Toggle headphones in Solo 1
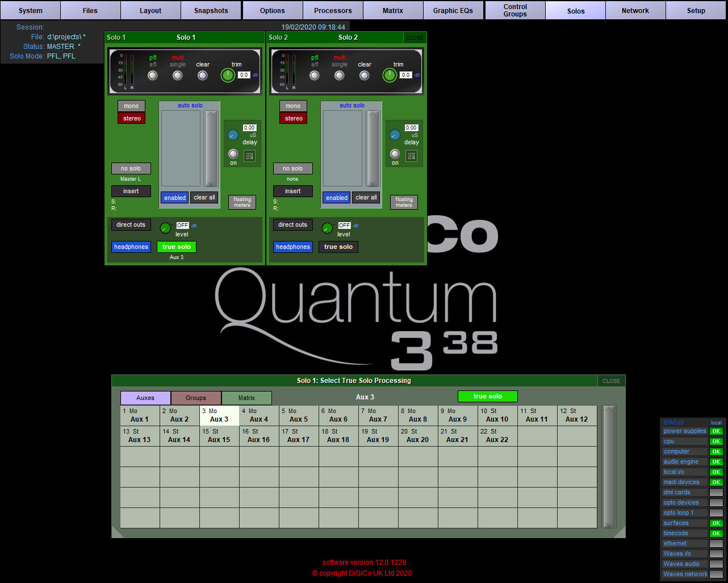728x583 pixels. point(131,247)
